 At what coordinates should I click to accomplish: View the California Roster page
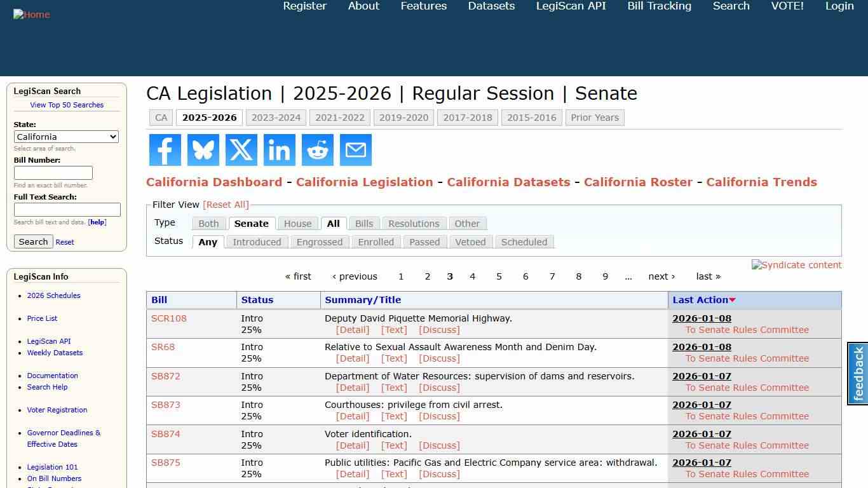point(638,182)
